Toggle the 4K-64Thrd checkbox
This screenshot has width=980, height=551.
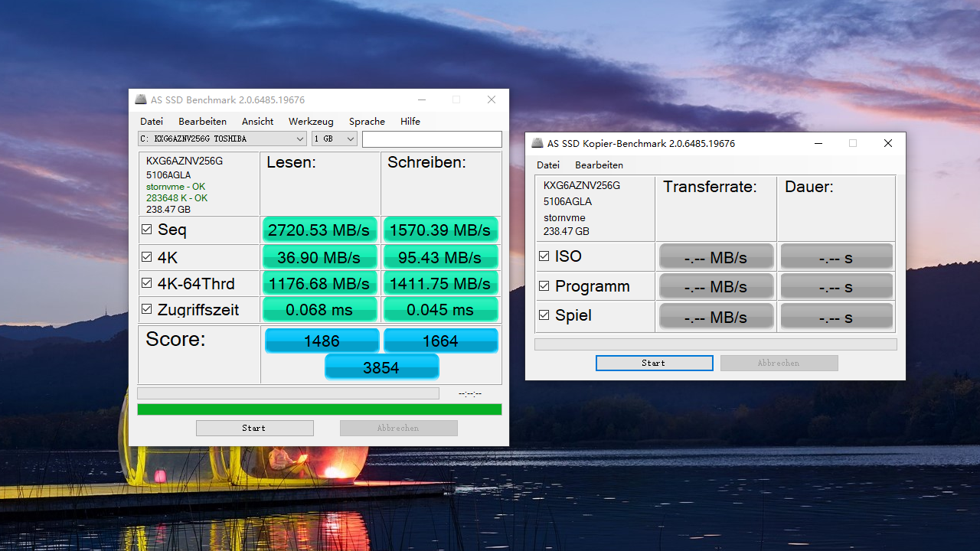tap(145, 283)
